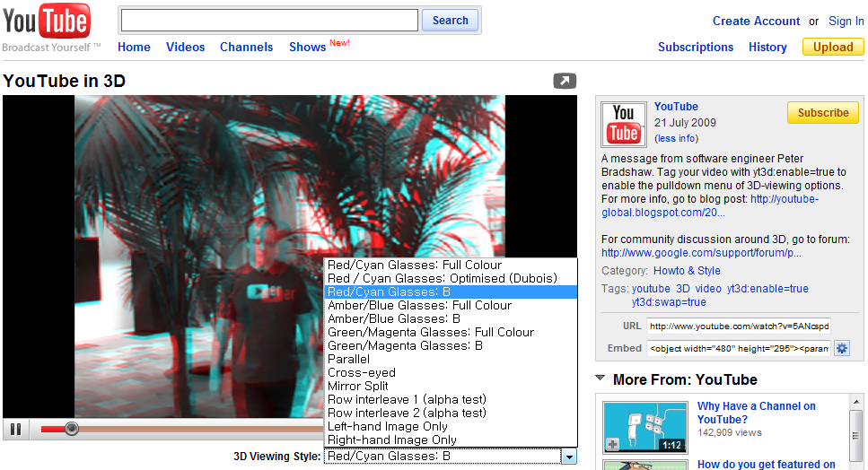This screenshot has width=868, height=470.
Task: Select the Embed code text field
Action: pyautogui.click(x=739, y=348)
